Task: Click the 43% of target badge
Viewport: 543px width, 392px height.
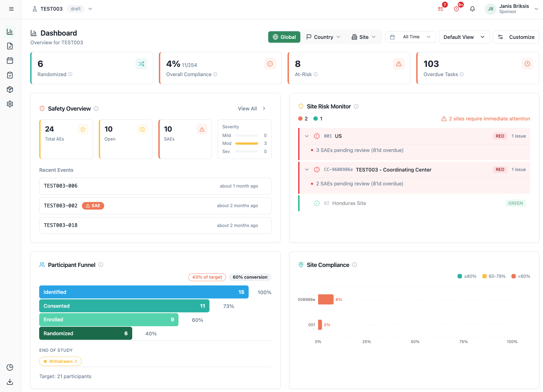Action: tap(207, 277)
